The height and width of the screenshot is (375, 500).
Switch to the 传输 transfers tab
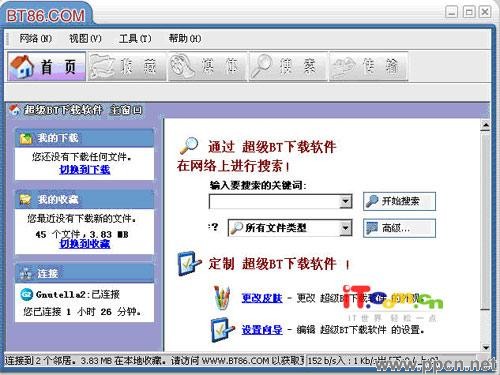point(368,66)
